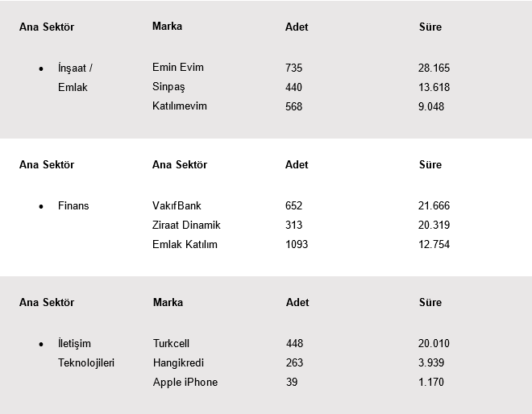
Task: Select the Süre value 20.010
Action: click(434, 344)
